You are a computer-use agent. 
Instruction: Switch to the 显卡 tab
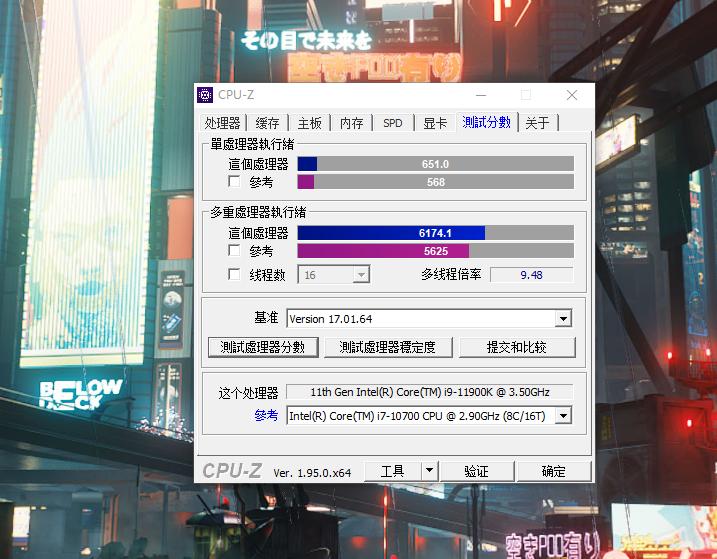(435, 123)
